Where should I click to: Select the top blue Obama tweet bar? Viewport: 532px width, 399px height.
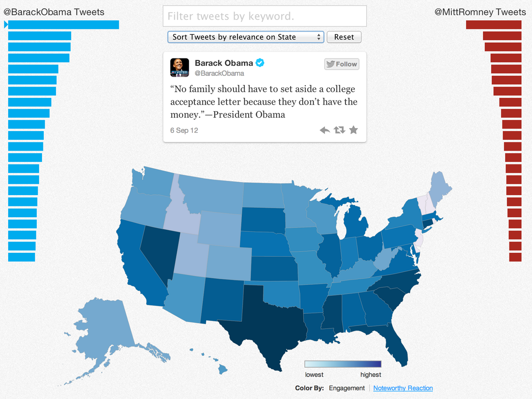[63, 25]
